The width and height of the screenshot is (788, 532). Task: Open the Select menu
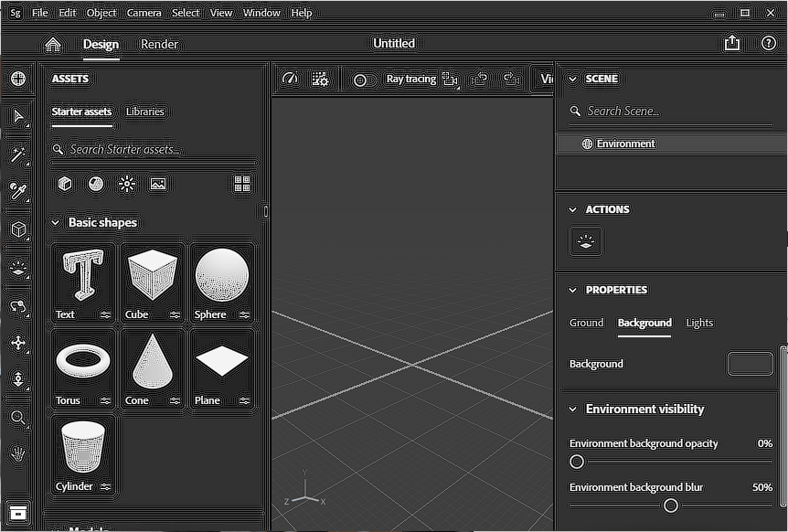point(186,13)
